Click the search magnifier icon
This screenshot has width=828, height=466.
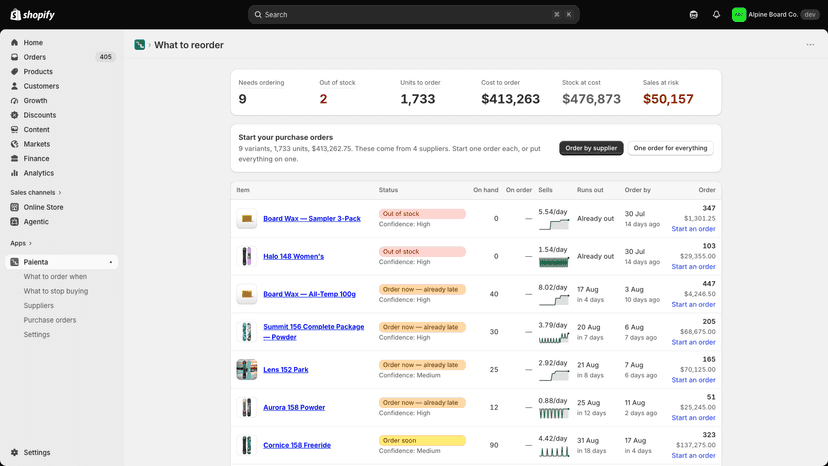click(x=258, y=15)
